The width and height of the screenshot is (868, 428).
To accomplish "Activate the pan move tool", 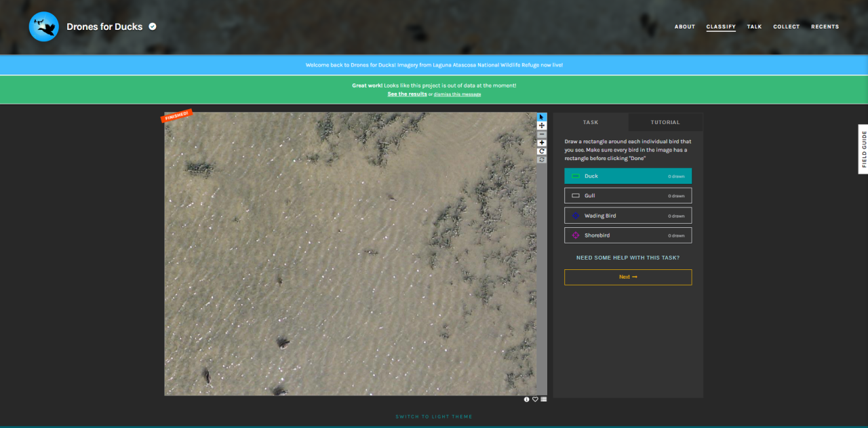I will (x=542, y=125).
